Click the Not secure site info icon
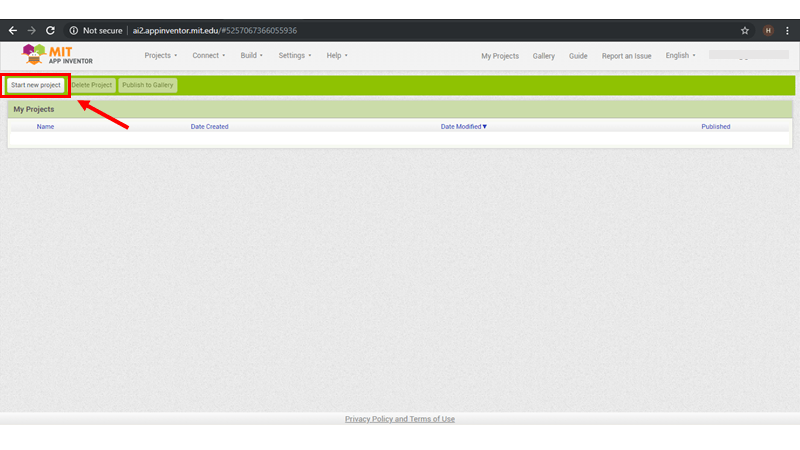 [x=74, y=31]
